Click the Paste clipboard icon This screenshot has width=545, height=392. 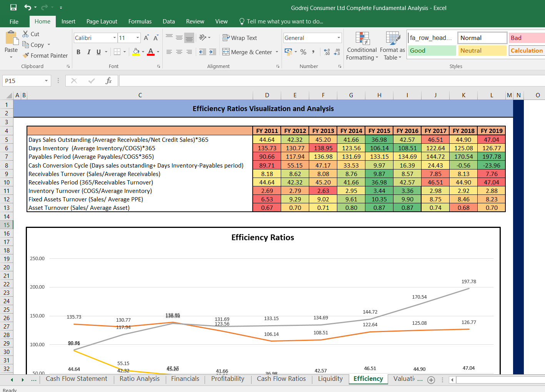pyautogui.click(x=12, y=38)
